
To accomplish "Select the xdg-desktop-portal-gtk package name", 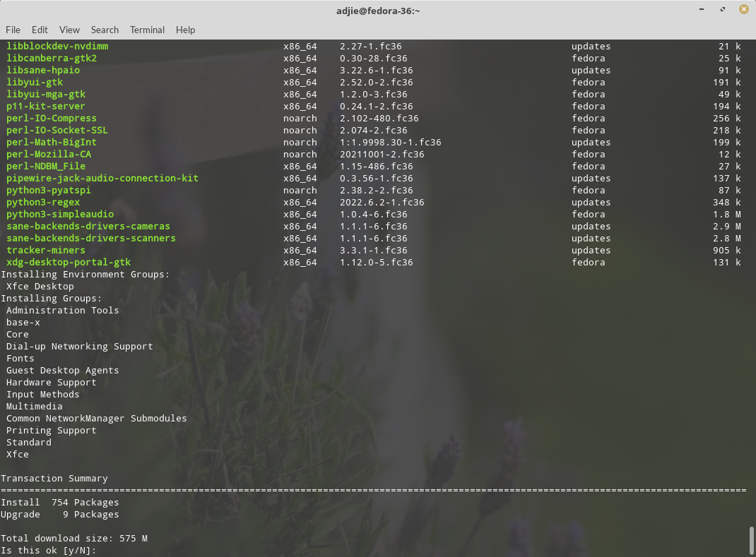I will tap(69, 263).
